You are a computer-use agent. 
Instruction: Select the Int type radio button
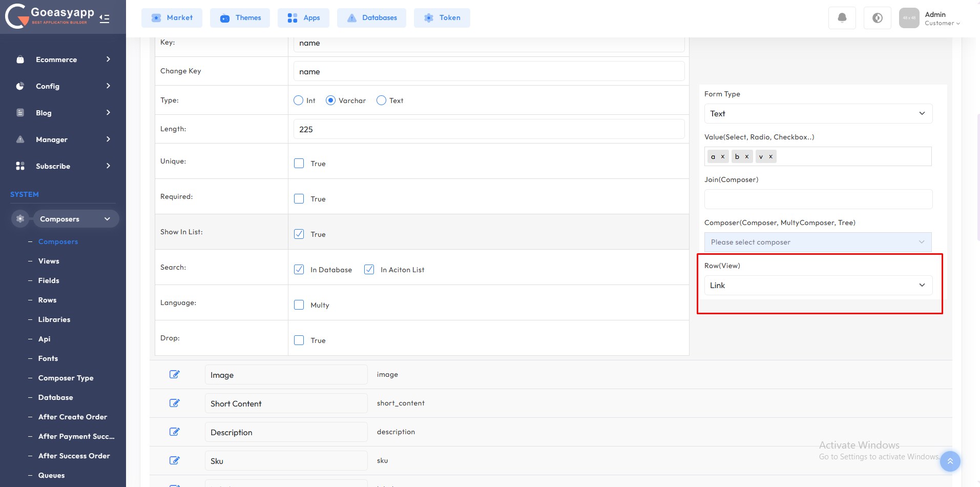[x=299, y=100]
